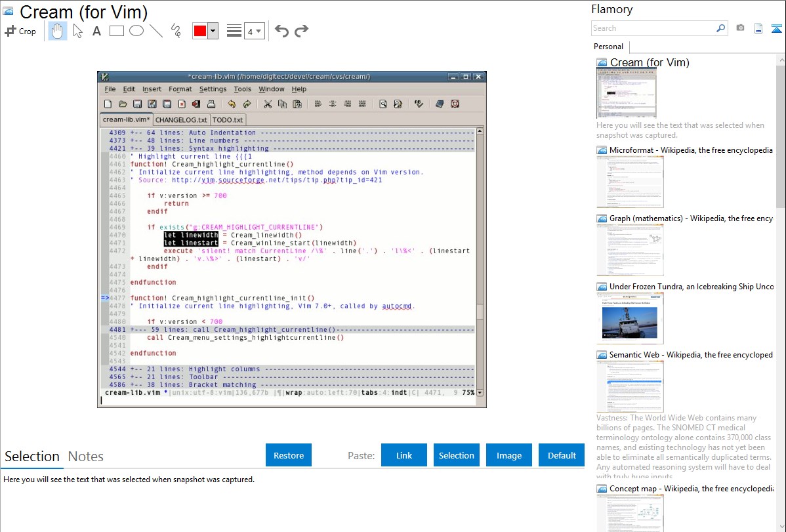This screenshot has width=786, height=532.
Task: Open the Graph (mathematics) snapshot thumbnail
Action: [x=630, y=250]
